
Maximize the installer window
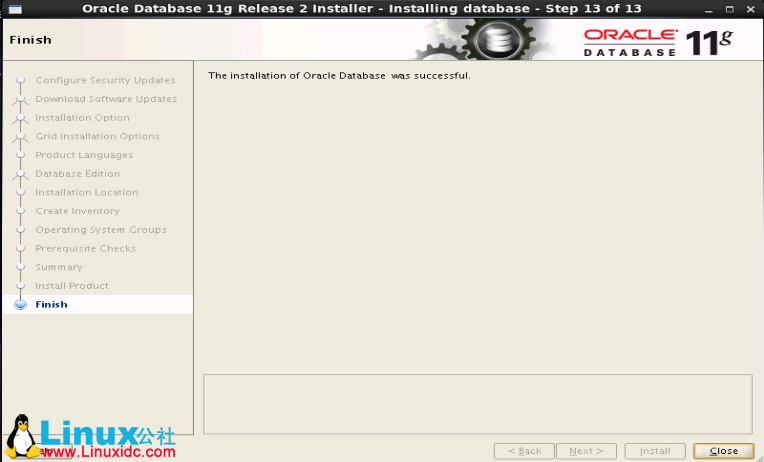pyautogui.click(x=729, y=9)
